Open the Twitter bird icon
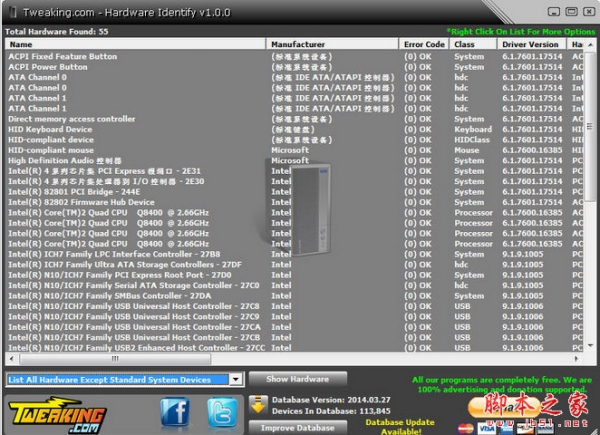Image resolution: width=600 pixels, height=435 pixels. (x=222, y=412)
